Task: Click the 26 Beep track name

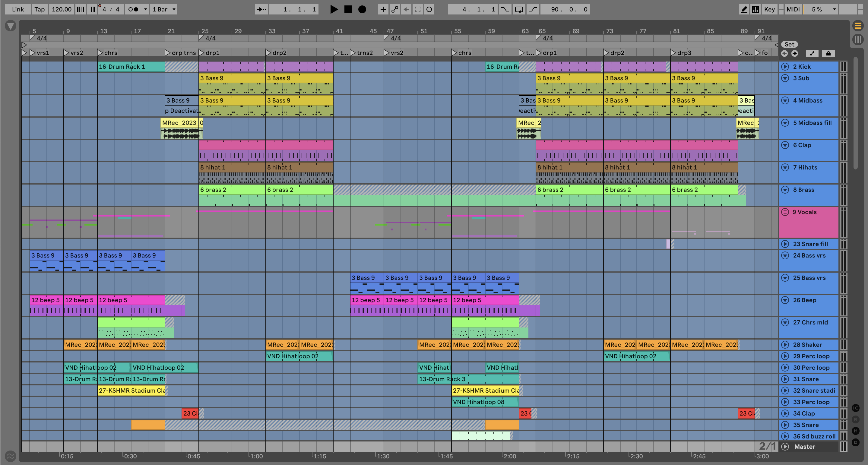Action: (805, 300)
